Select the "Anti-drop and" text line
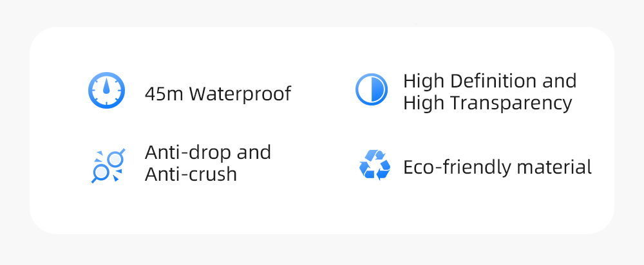Viewport: 644px width, 265px height. coord(208,152)
